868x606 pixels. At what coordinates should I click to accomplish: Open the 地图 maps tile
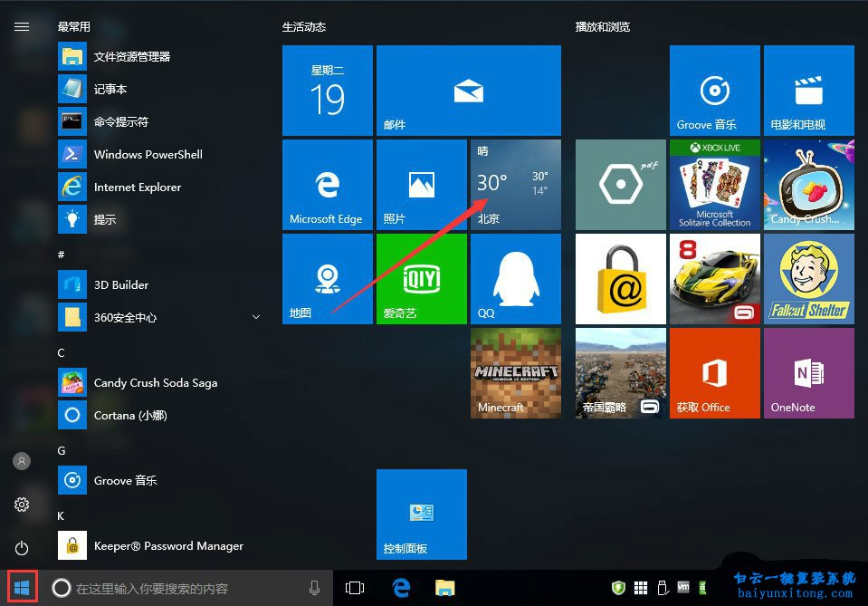(327, 278)
